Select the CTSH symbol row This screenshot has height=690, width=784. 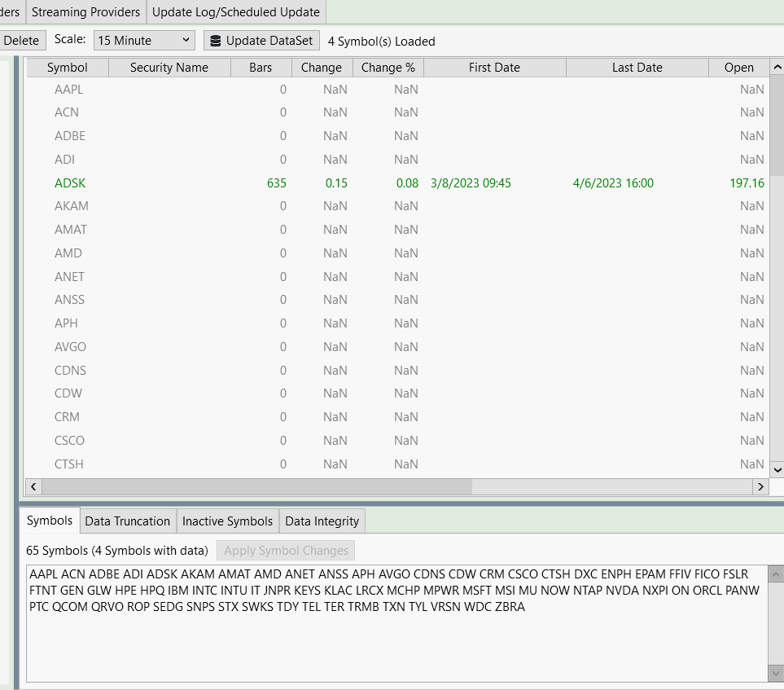397,464
